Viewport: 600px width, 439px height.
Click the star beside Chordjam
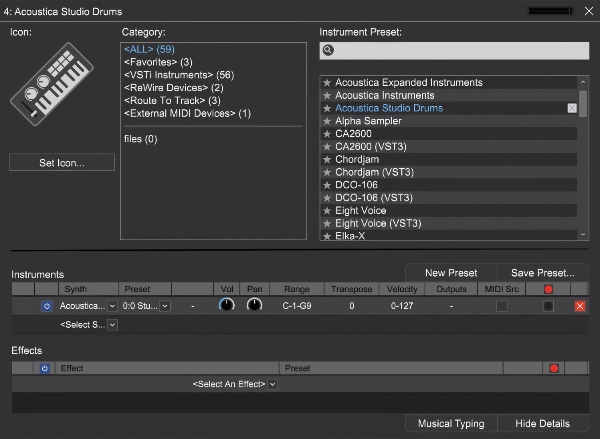click(327, 160)
